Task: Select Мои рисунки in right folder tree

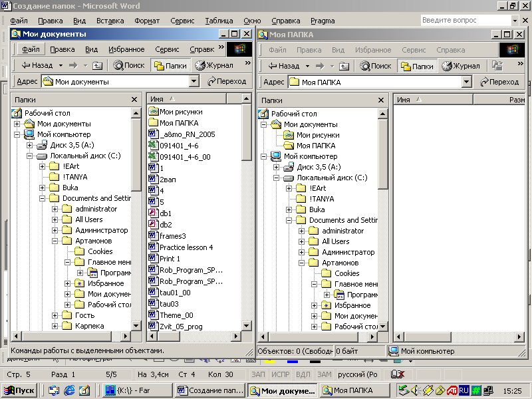Action: [311, 135]
